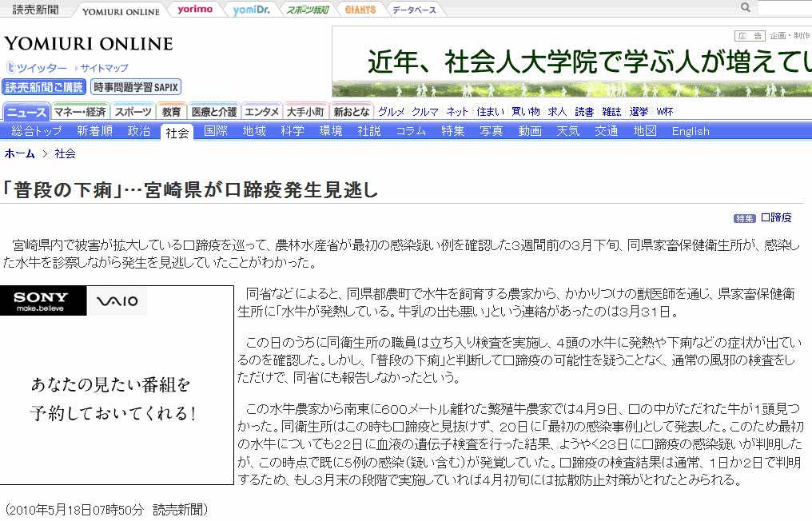Open the Twitter link with bird icon
The height and width of the screenshot is (521, 812).
pyautogui.click(x=37, y=68)
